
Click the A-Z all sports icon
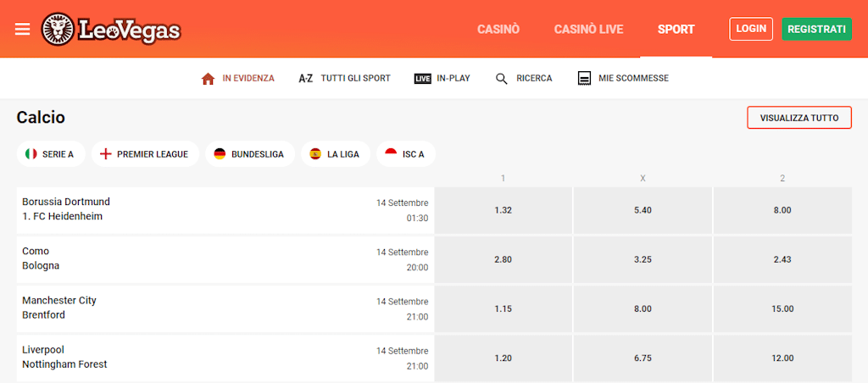[x=306, y=78]
